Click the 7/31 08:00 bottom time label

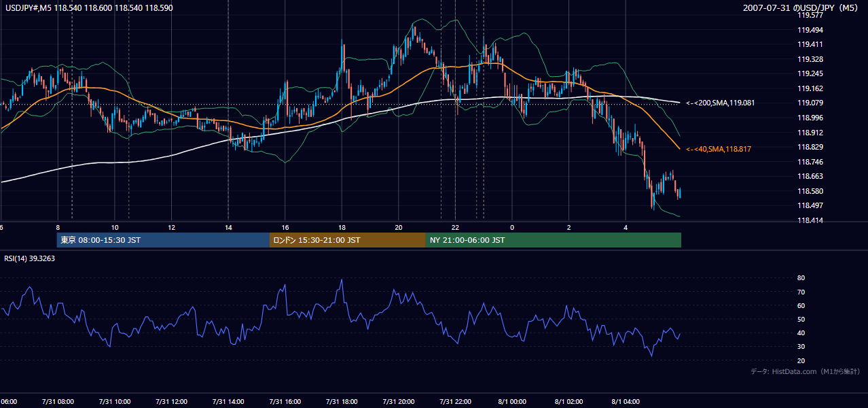tap(57, 401)
